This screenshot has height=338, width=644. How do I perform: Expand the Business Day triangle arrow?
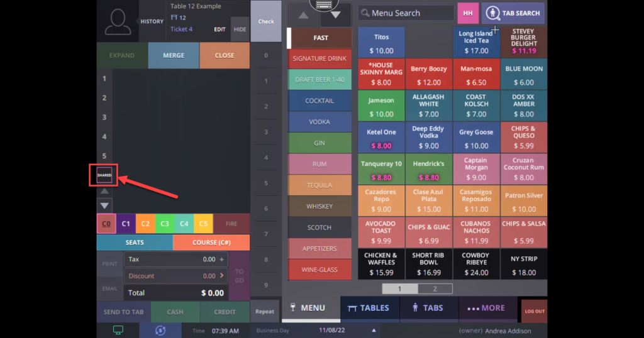(374, 330)
